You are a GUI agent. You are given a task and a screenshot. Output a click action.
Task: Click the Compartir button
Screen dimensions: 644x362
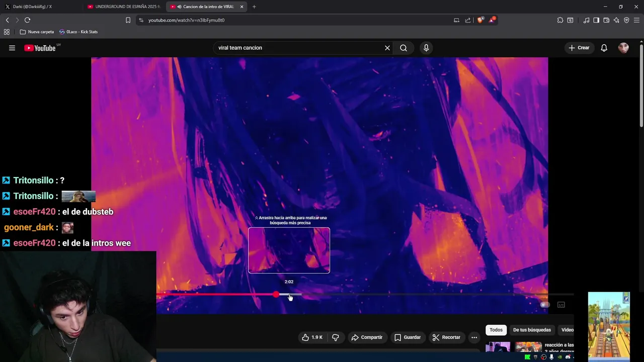point(367,337)
